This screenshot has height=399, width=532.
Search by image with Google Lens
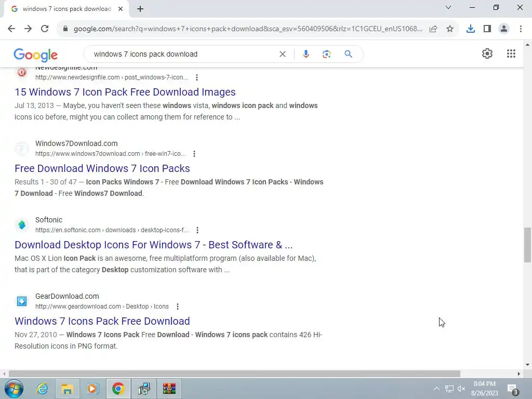326,54
